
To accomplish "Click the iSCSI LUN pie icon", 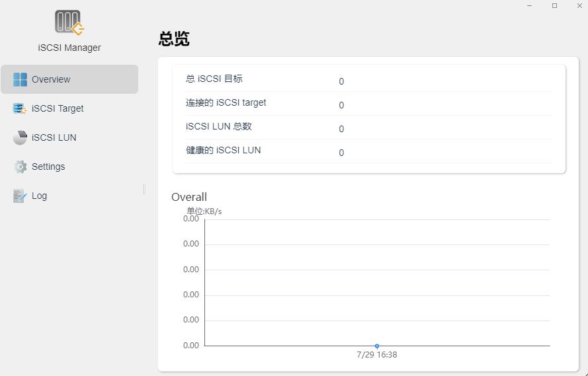I will point(20,137).
